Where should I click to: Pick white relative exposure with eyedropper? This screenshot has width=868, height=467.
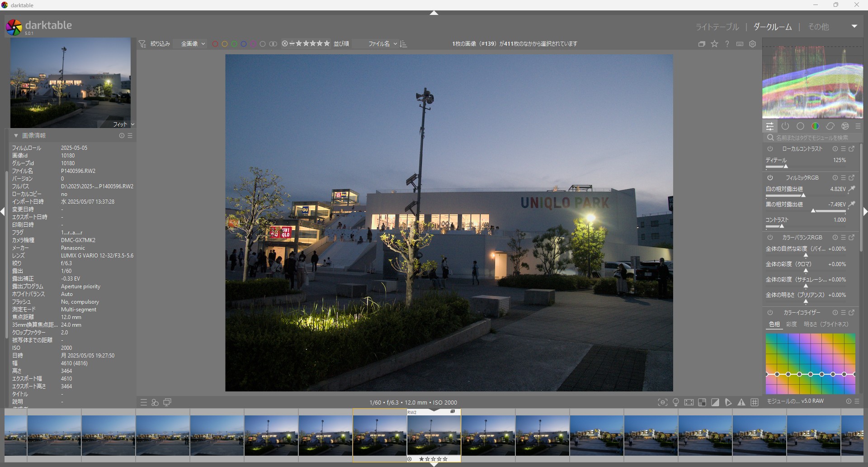tap(852, 189)
